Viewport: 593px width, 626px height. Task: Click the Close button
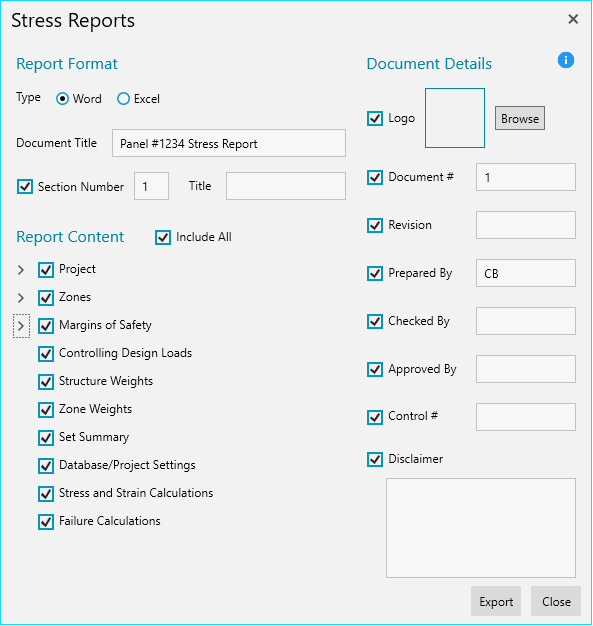tap(556, 601)
